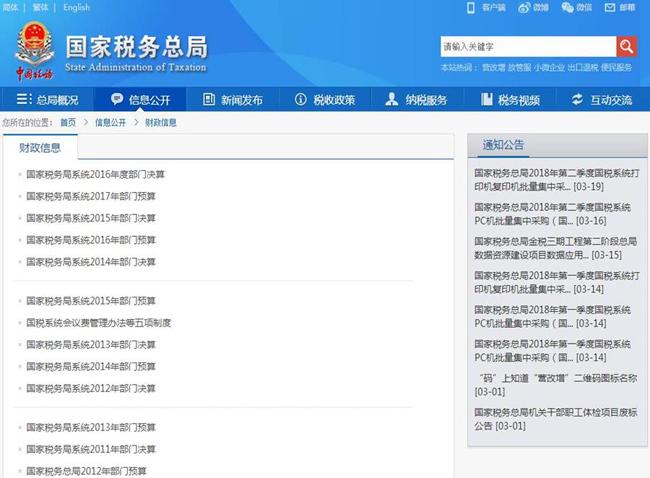Click hot word 小微企业
The image size is (650, 478).
pos(549,68)
